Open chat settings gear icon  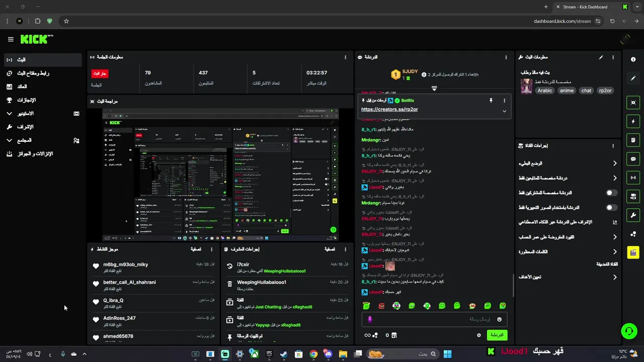tap(478, 335)
